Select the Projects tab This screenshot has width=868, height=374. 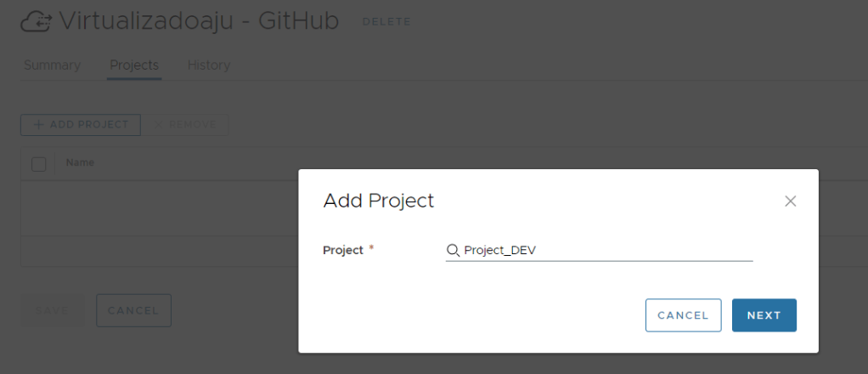point(134,65)
